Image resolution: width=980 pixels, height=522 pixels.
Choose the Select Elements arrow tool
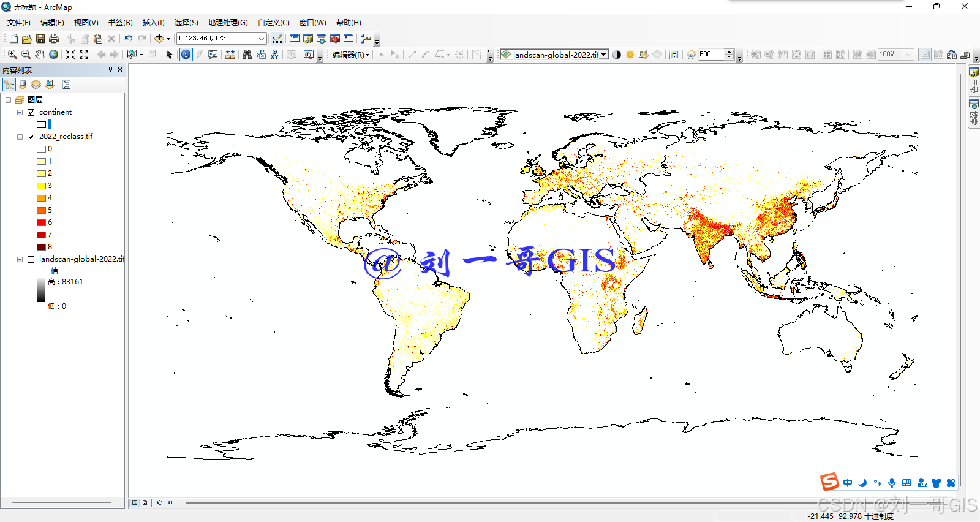click(x=170, y=55)
